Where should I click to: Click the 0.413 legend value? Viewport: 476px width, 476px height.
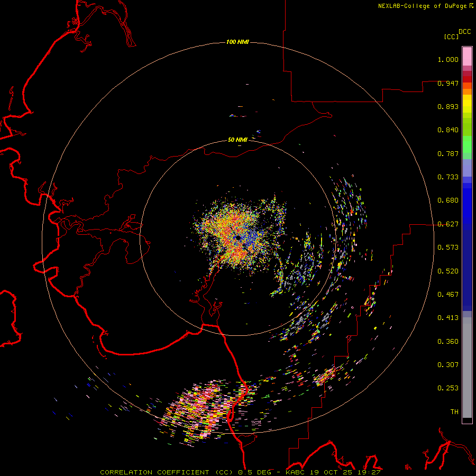click(448, 318)
